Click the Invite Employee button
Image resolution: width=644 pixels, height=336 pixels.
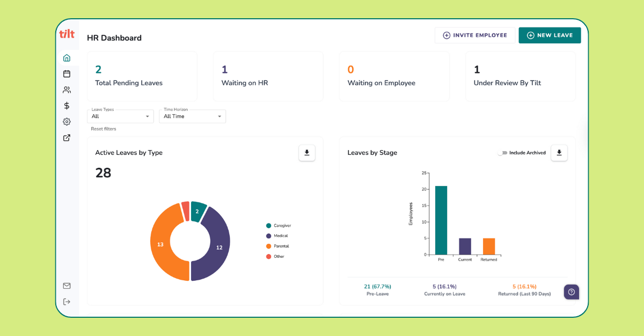474,35
